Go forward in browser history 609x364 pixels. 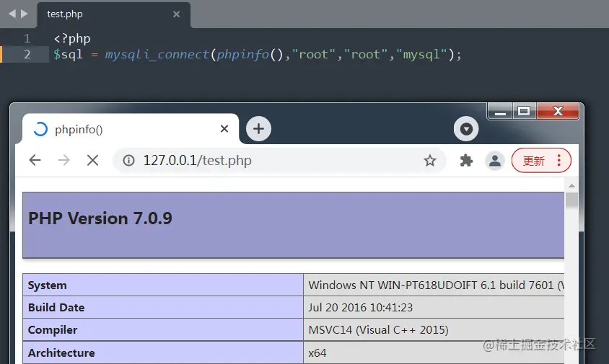pos(63,160)
